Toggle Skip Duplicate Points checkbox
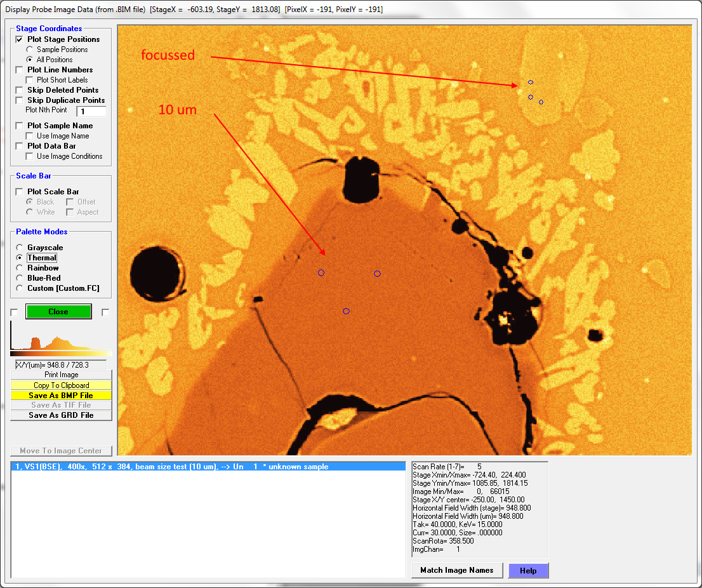 20,100
